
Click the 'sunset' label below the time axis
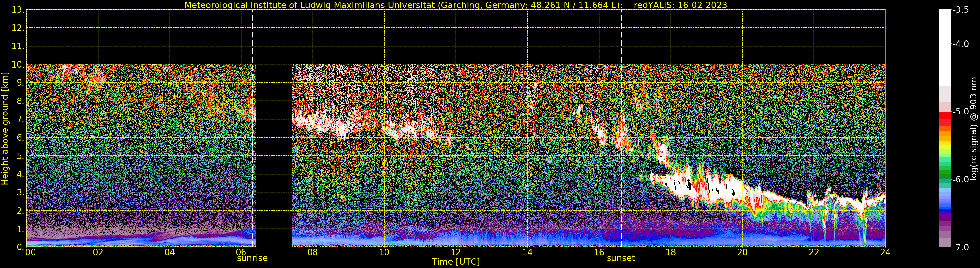point(621,258)
